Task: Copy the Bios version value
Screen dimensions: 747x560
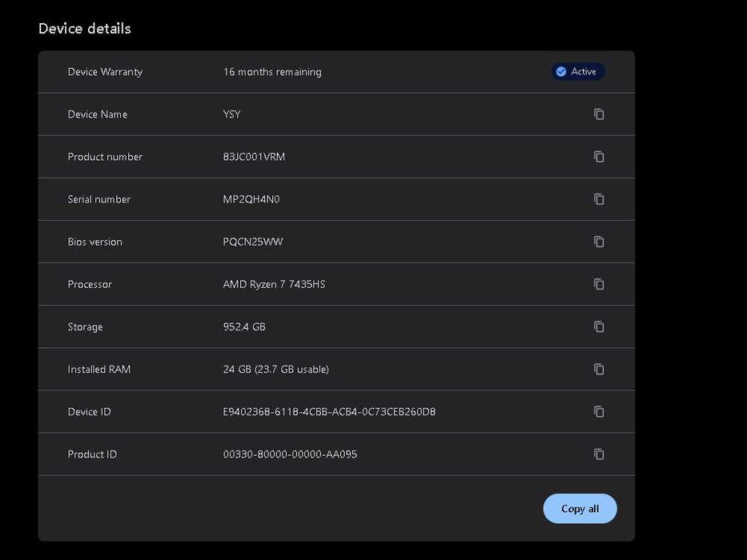Action: coord(599,242)
